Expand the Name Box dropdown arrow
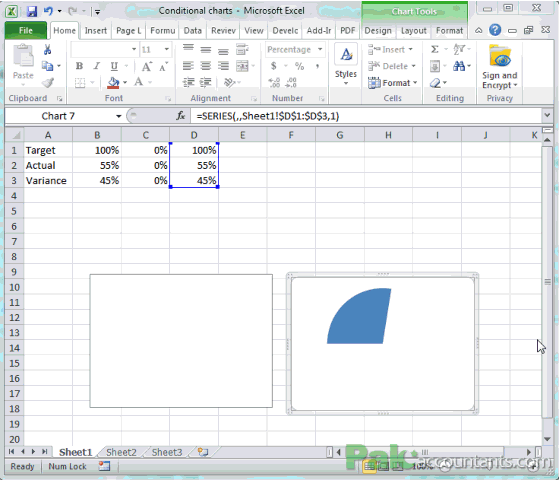Viewport: 559px width, 480px height. point(119,116)
